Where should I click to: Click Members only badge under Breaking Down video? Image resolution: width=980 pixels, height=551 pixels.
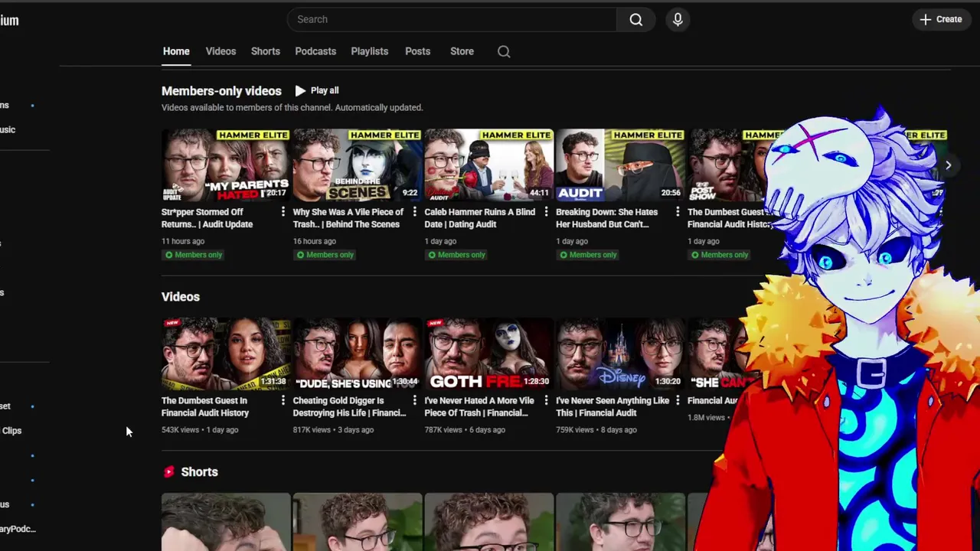coord(588,255)
